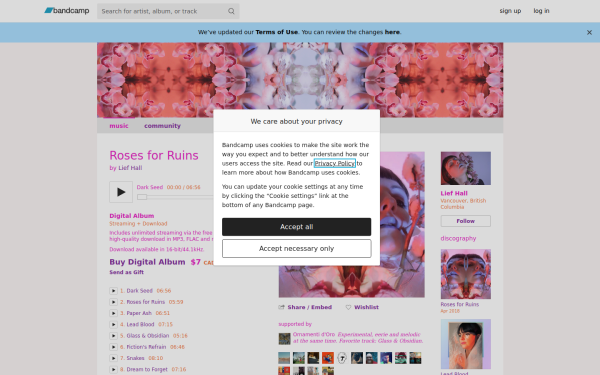This screenshot has width=600, height=375.
Task: Open Ornamenti d'Oro supporter avatar
Action: (x=284, y=339)
